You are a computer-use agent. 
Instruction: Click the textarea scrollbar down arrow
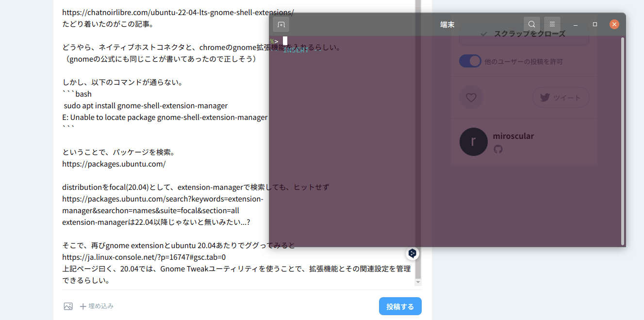418,282
